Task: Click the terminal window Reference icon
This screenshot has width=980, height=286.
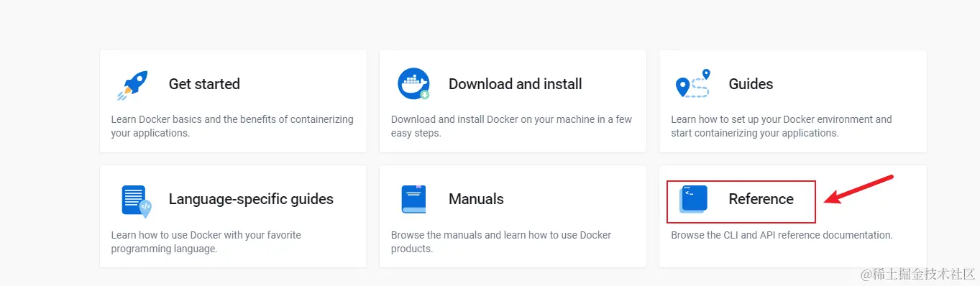Action: 694,200
